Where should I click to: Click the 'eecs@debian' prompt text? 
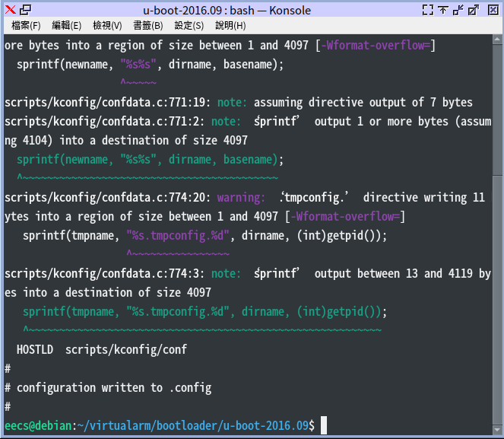click(x=38, y=425)
